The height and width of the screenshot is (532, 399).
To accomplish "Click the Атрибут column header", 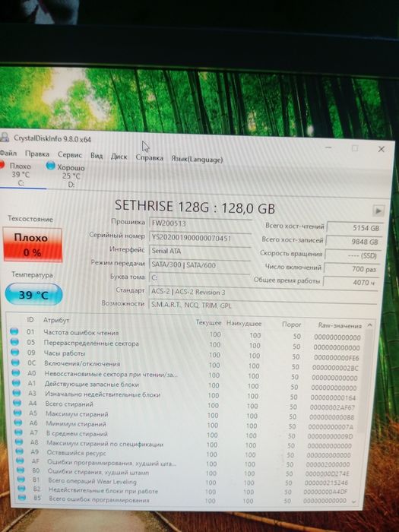I will 56,320.
